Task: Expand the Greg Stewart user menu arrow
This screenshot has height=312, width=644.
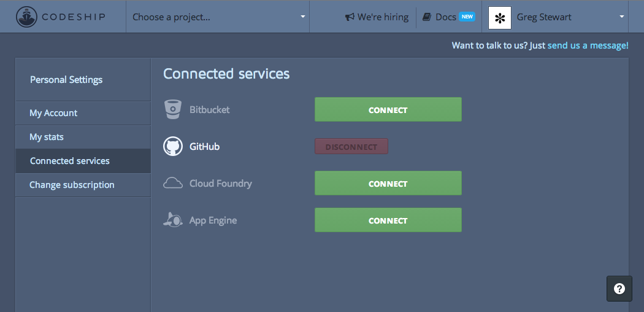Action: point(621,17)
